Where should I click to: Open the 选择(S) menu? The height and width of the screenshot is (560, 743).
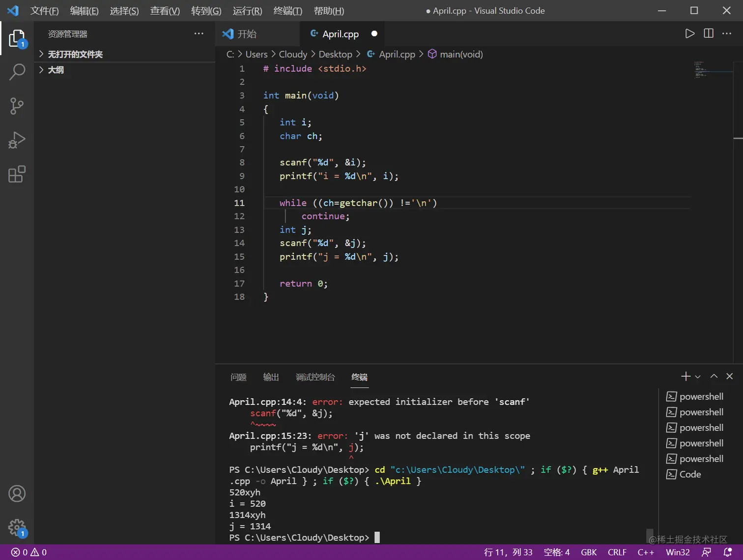(x=124, y=10)
